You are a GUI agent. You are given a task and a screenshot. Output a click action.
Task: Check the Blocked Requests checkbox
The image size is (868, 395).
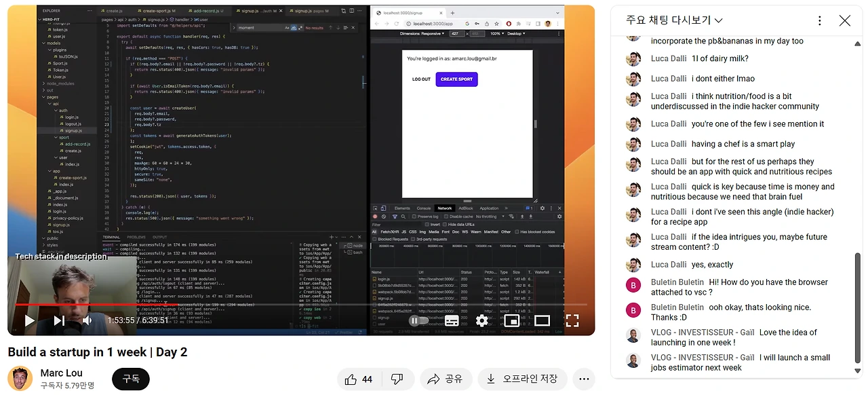pyautogui.click(x=374, y=239)
